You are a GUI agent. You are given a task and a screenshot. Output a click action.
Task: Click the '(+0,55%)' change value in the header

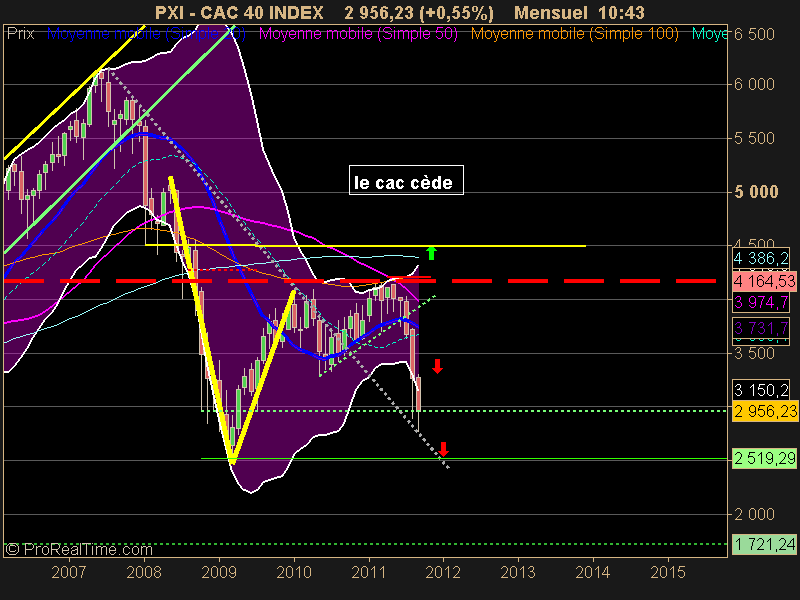pyautogui.click(x=456, y=13)
